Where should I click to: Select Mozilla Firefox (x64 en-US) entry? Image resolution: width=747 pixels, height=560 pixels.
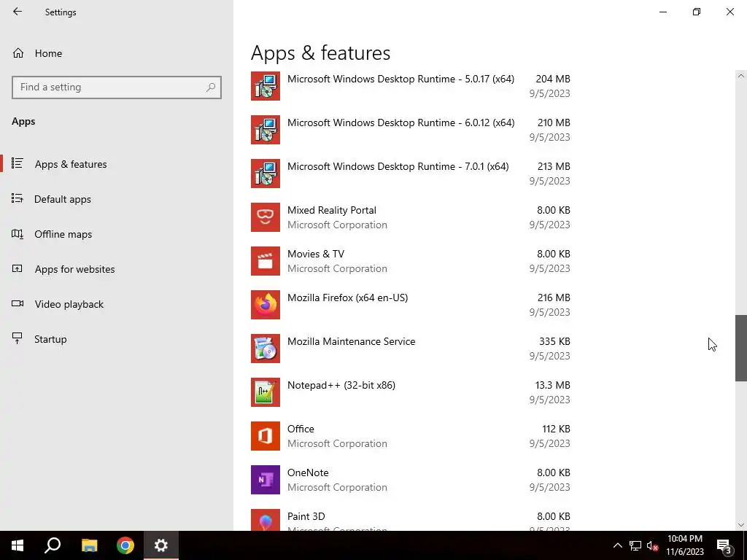411,305
